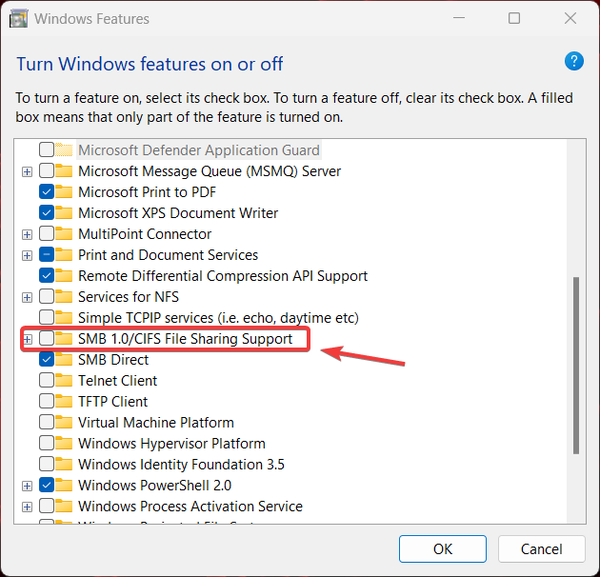This screenshot has width=600, height=577.
Task: Click the folder icon beside Windows Hypervisor Platform
Action: [x=65, y=444]
